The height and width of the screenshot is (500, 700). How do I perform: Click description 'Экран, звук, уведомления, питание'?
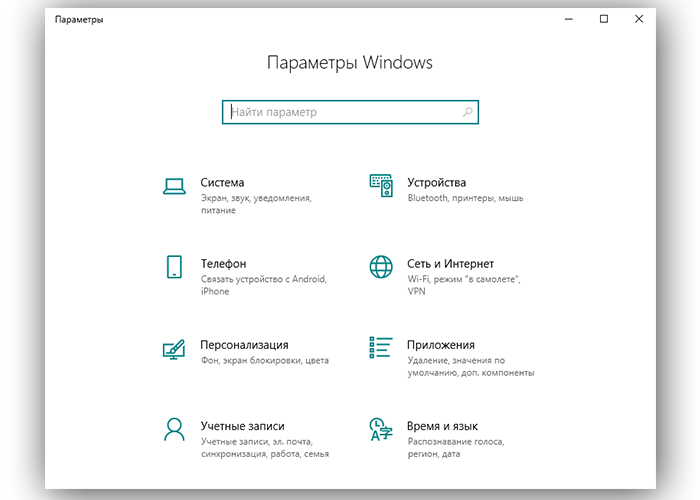256,204
